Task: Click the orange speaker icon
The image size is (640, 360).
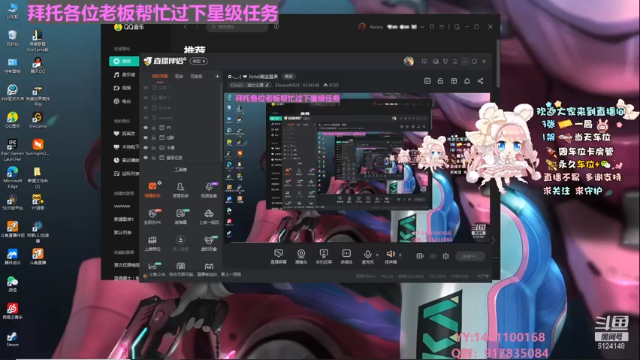Action: coord(390,254)
